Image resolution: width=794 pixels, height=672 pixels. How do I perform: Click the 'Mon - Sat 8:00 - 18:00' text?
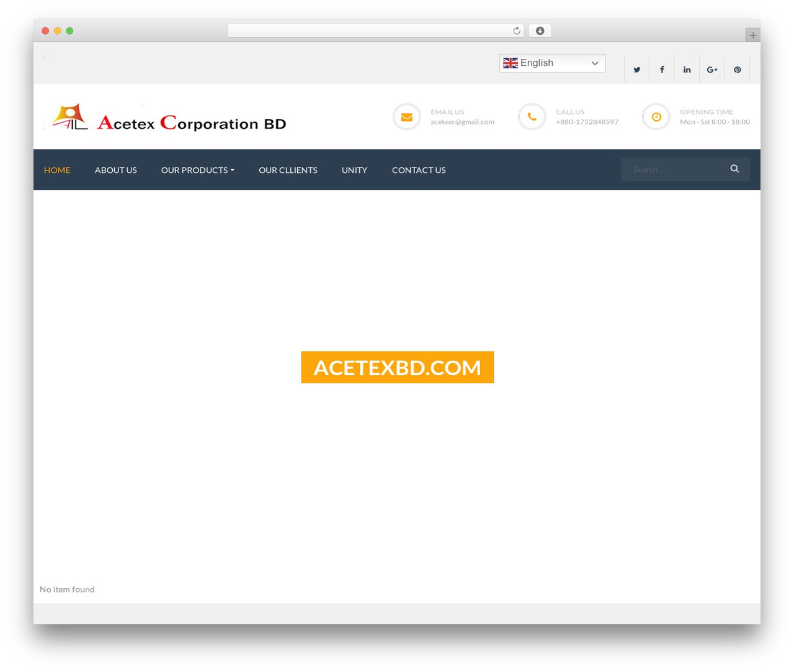(715, 122)
